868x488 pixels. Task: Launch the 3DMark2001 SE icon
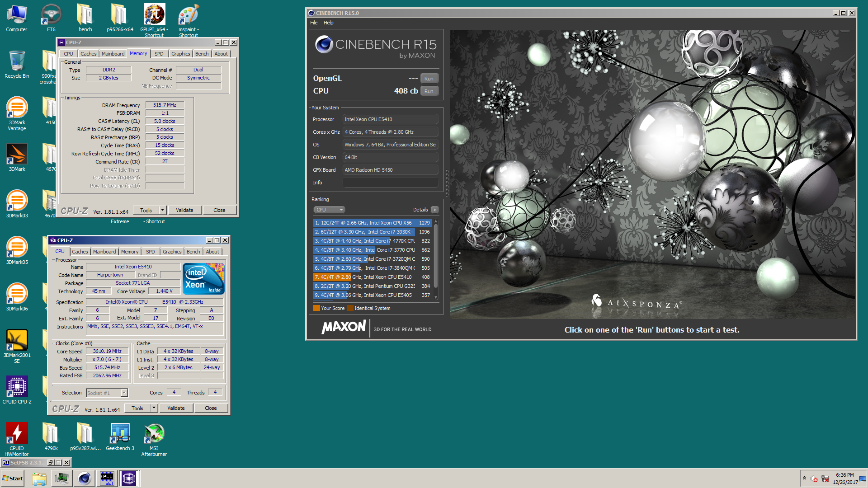click(17, 346)
